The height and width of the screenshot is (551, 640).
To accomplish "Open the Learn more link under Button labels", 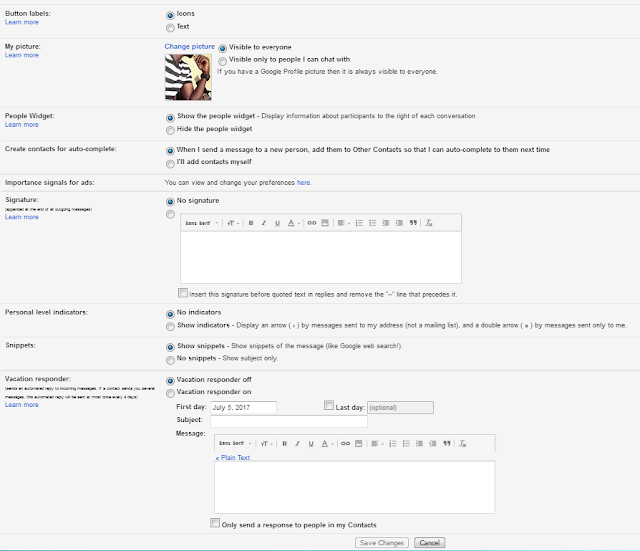I will (x=22, y=22).
